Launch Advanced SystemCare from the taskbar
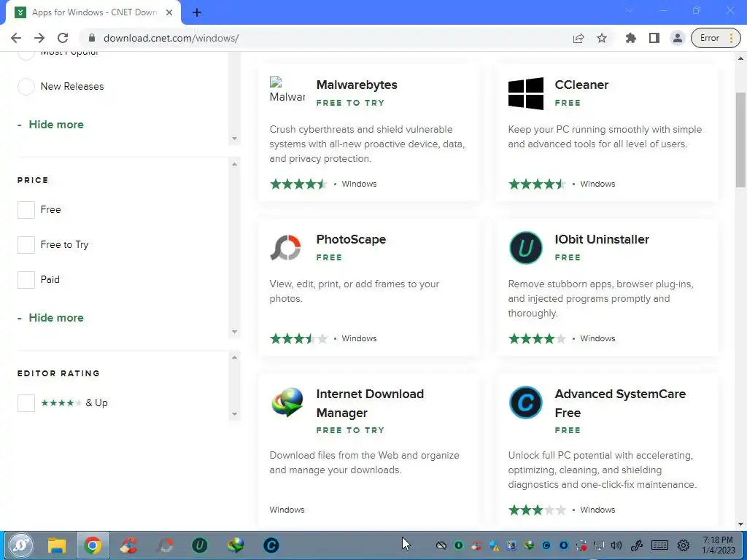 [271, 545]
